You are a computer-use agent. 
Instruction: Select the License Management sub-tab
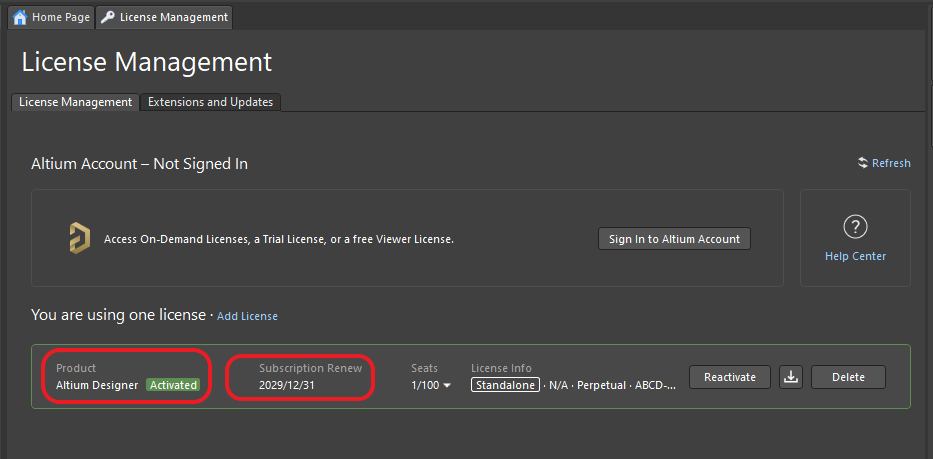(76, 102)
